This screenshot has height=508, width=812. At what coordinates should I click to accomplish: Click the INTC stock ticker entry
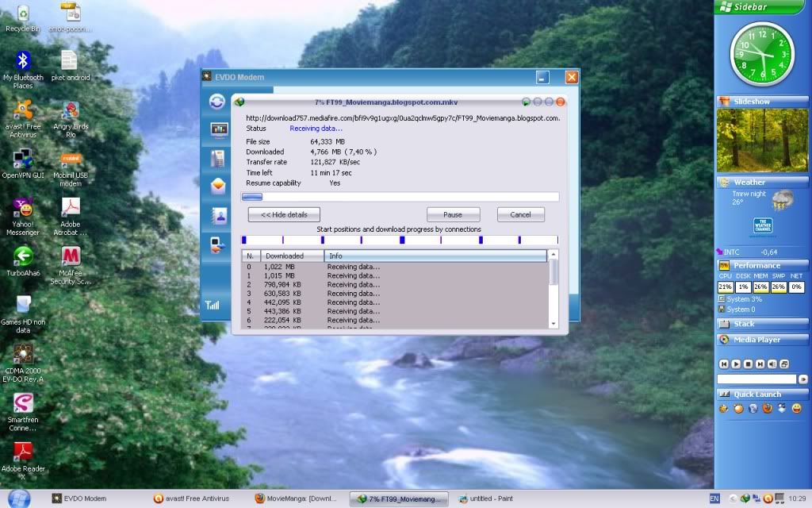click(x=747, y=252)
